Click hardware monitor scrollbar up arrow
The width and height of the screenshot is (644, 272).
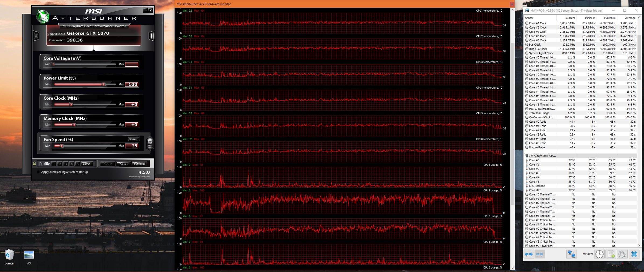512,10
